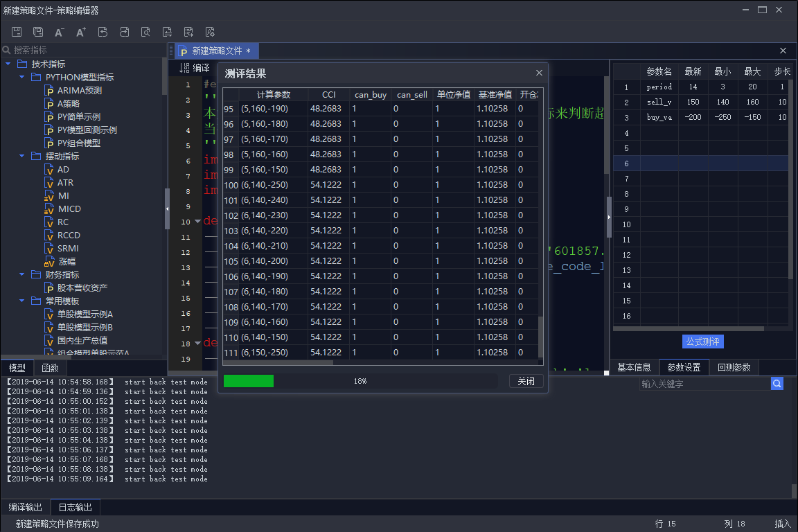This screenshot has height=532, width=798.
Task: Switch to the 函数 tab
Action: tap(50, 368)
